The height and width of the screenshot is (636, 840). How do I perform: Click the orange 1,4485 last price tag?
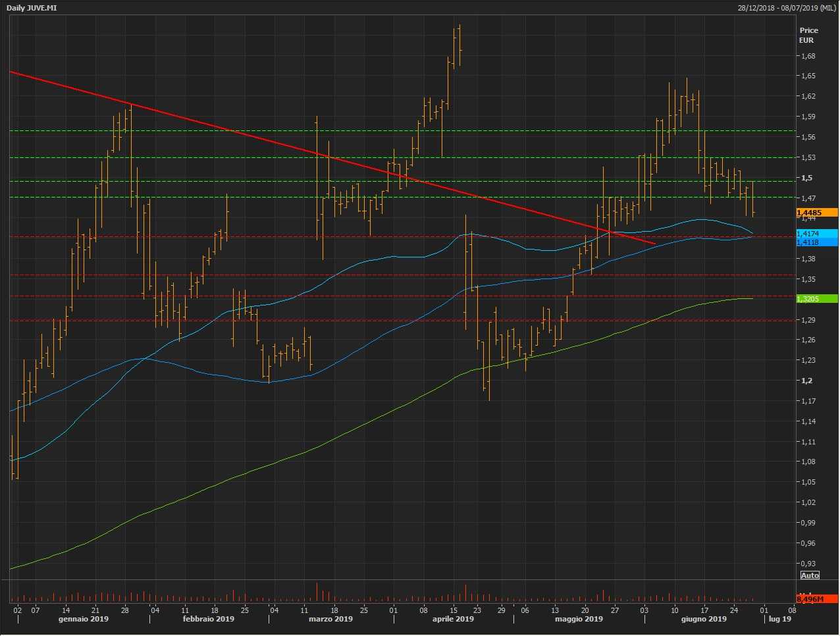point(816,213)
